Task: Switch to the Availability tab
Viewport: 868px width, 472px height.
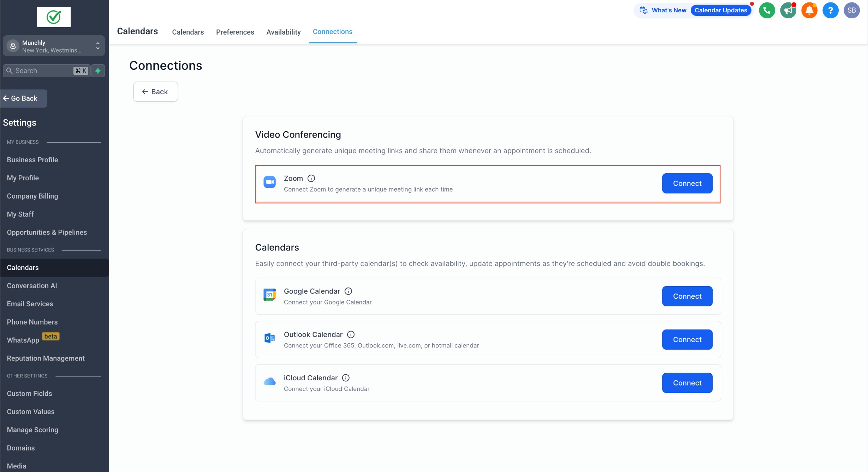Action: [x=283, y=32]
